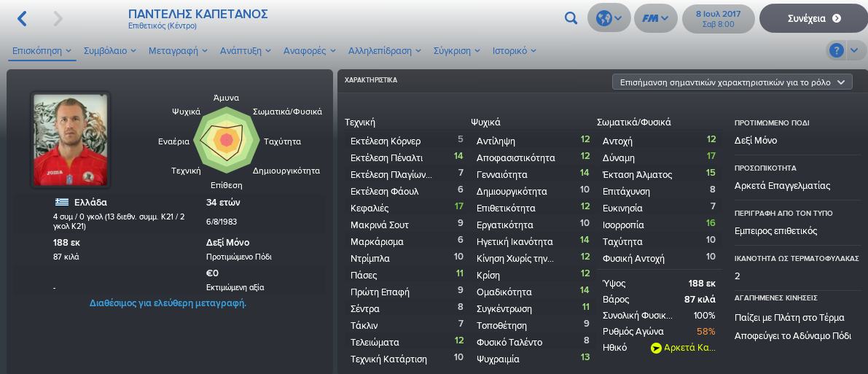Expand the highlight key attributes dropdown

pos(732,82)
